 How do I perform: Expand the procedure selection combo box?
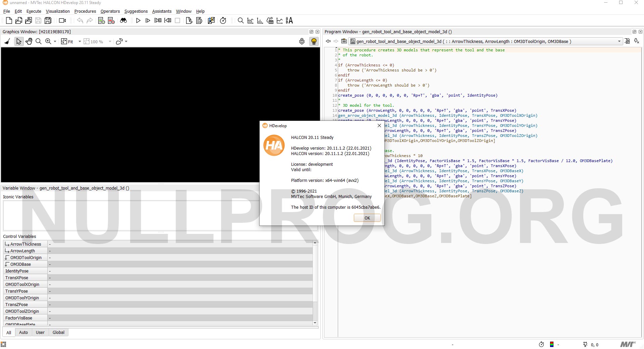pyautogui.click(x=619, y=42)
